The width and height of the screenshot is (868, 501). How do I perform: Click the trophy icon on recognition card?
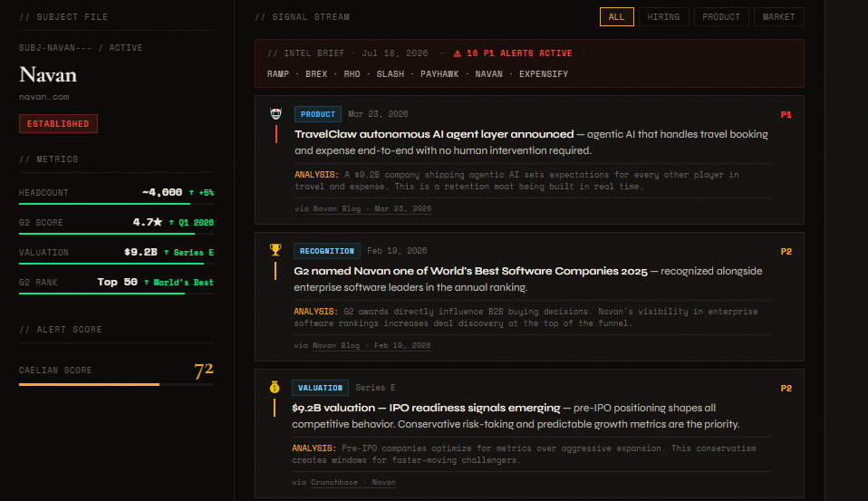pos(275,250)
